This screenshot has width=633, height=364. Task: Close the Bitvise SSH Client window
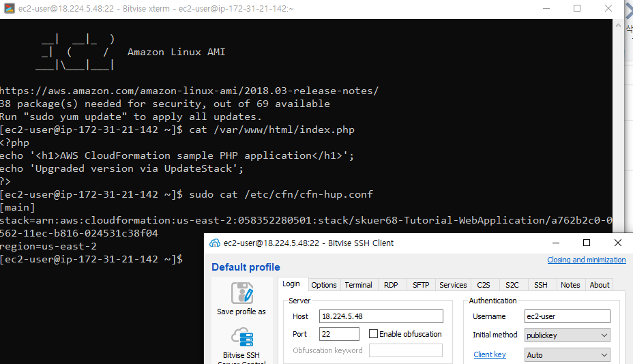pos(618,243)
